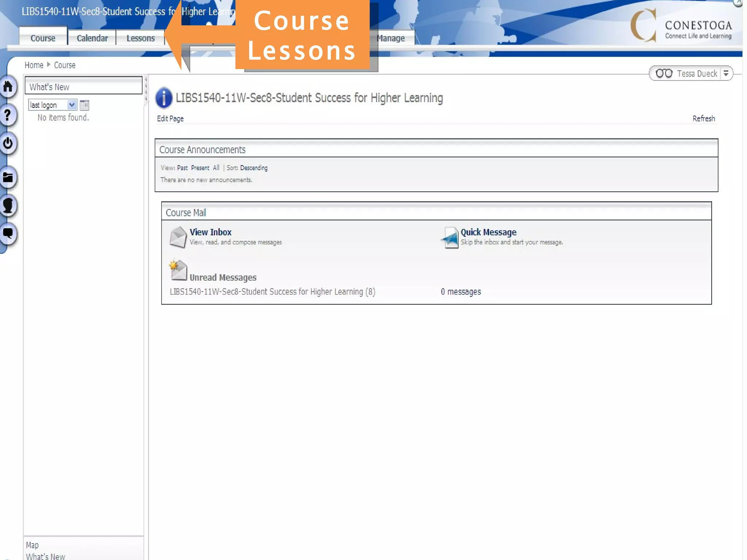747x560 pixels.
Task: Open the View Inbox link
Action: [210, 232]
